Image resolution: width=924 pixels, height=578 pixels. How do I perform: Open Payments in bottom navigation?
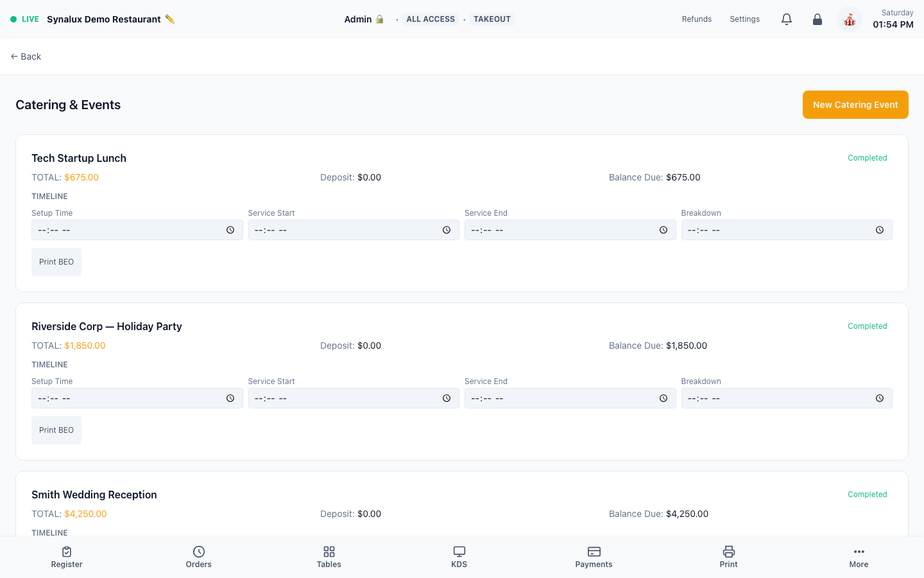pyautogui.click(x=594, y=557)
